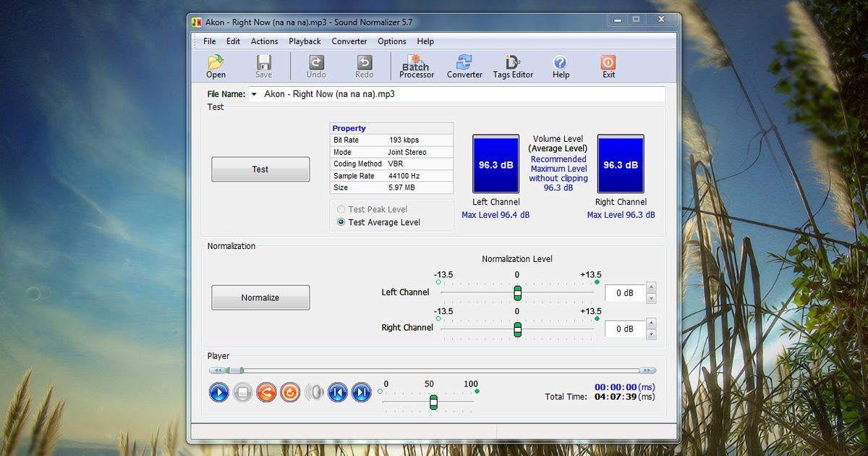Toggle the orange repeat playback button

click(x=290, y=392)
